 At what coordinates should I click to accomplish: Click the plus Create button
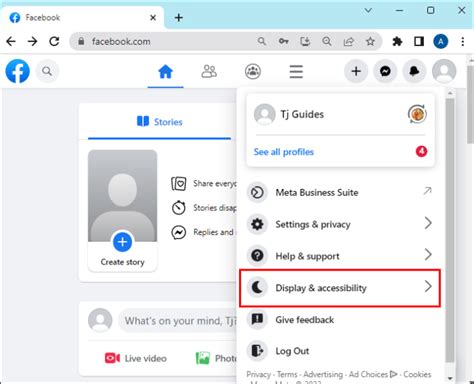click(356, 71)
